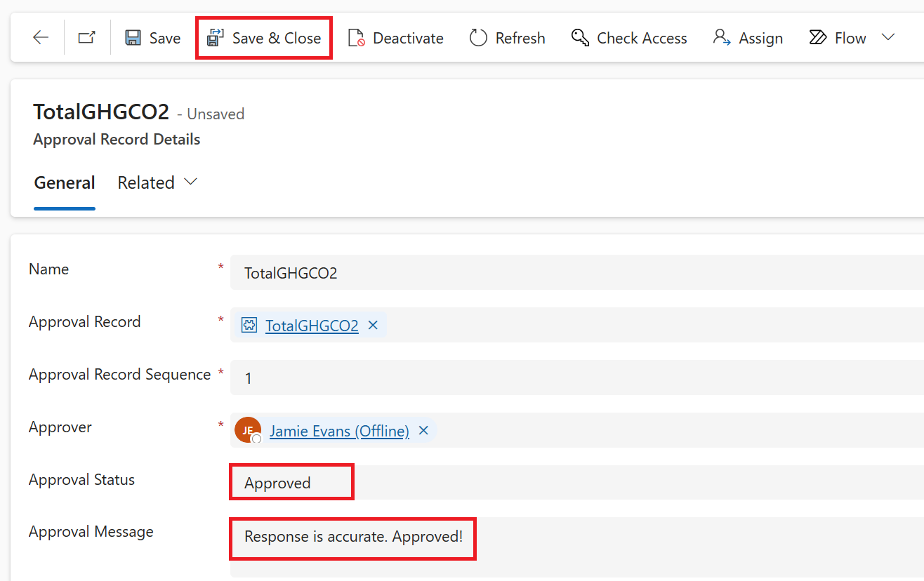Click the Approval Message field label

coord(91,532)
